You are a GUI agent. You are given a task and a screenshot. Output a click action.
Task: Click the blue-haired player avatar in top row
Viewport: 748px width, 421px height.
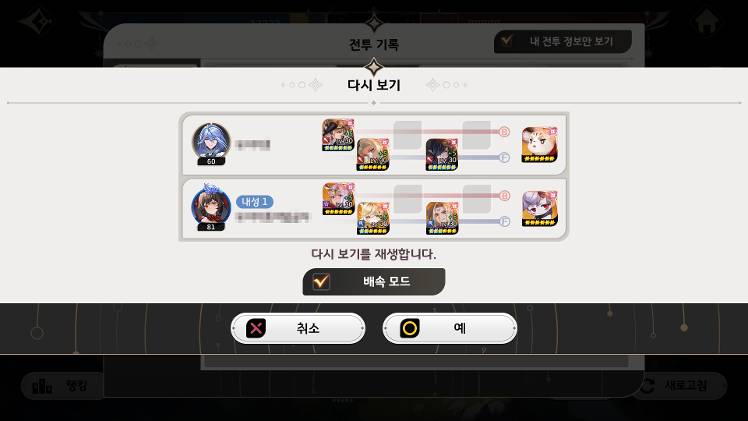(211, 142)
